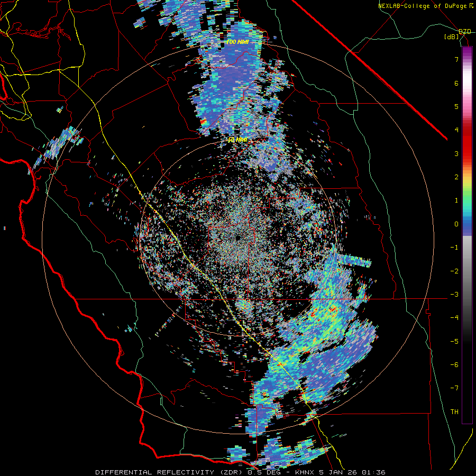Click the 2 dB scale value

(x=456, y=177)
